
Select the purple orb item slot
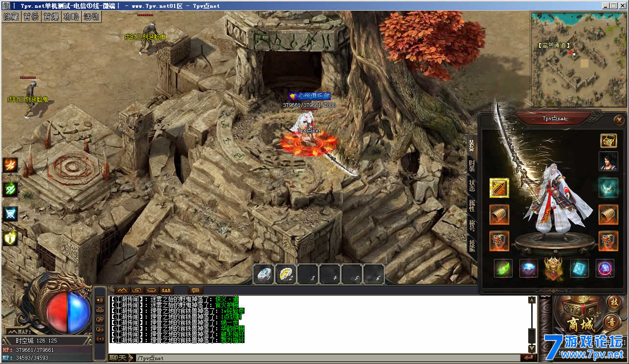[x=605, y=268]
